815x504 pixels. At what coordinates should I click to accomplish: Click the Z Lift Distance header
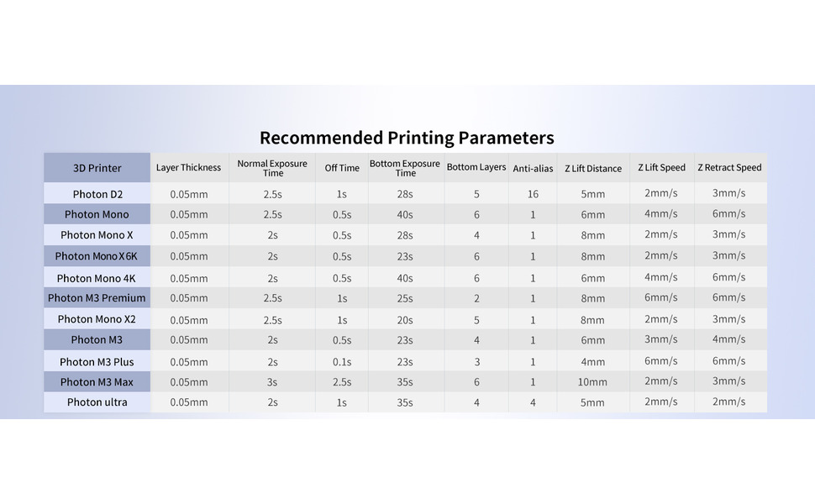point(593,168)
